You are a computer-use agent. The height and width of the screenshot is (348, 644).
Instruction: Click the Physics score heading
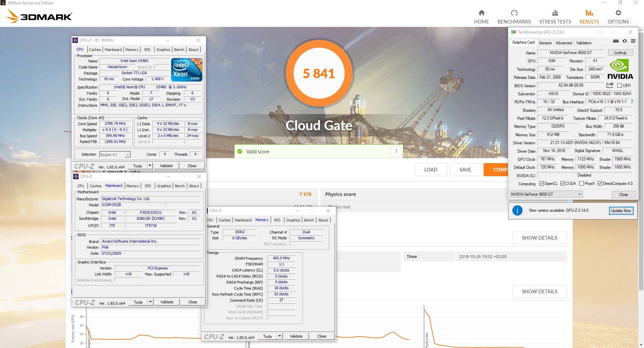[x=340, y=194]
